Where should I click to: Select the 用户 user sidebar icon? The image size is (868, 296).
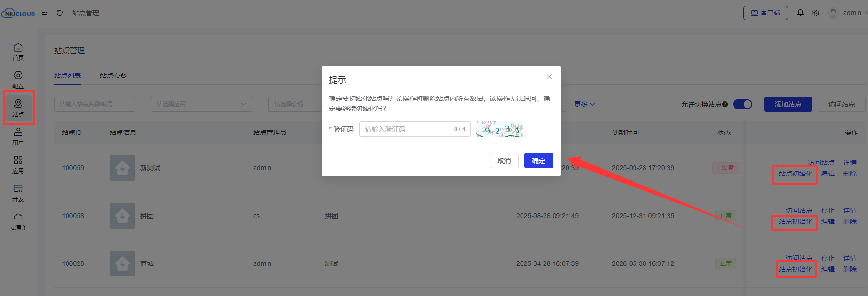pyautogui.click(x=18, y=136)
